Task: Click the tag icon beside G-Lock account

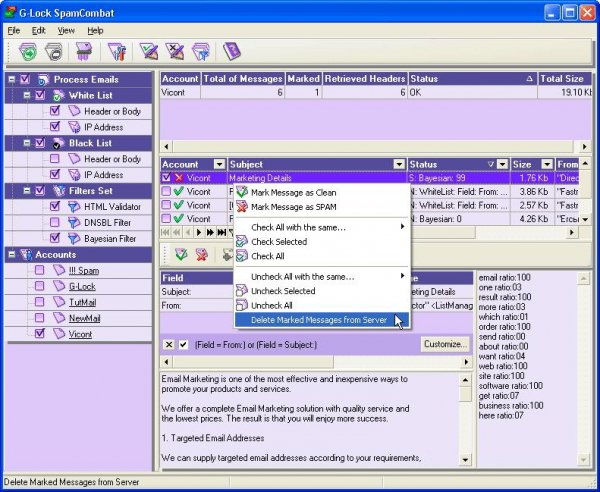Action: point(59,286)
